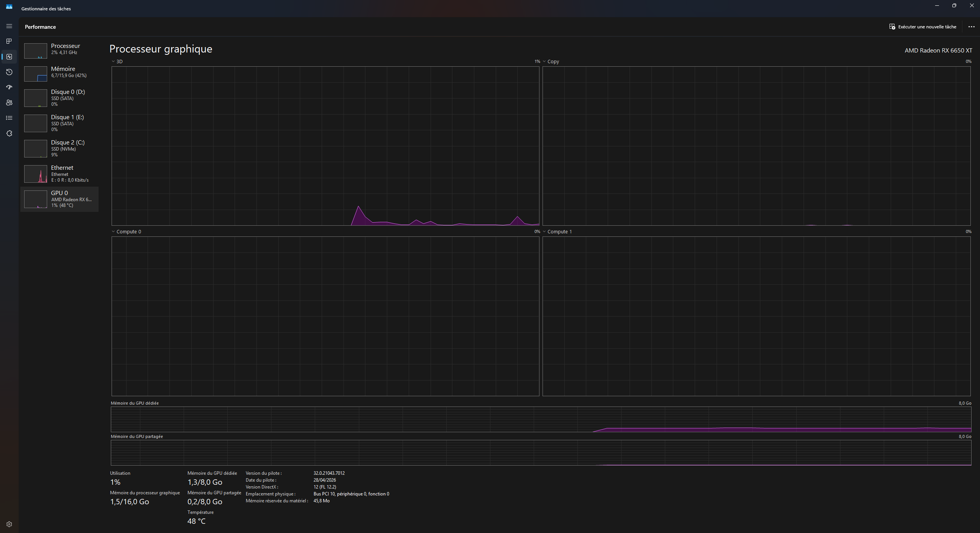Select the Ethernet performance item
This screenshot has width=980, height=533.
59,174
